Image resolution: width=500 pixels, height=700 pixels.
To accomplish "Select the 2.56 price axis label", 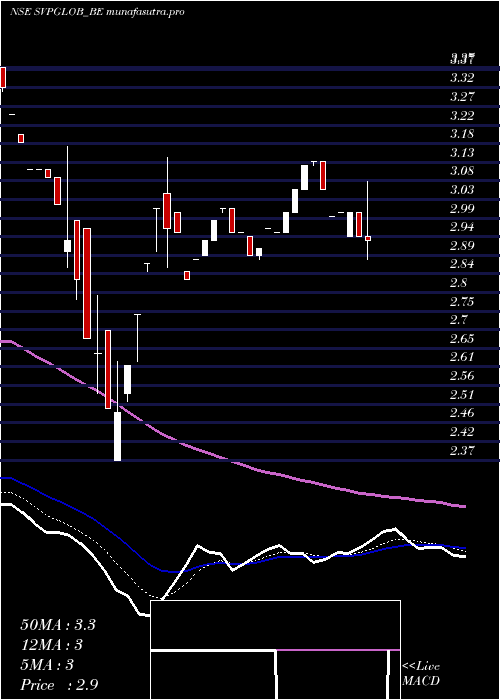I will [x=462, y=375].
